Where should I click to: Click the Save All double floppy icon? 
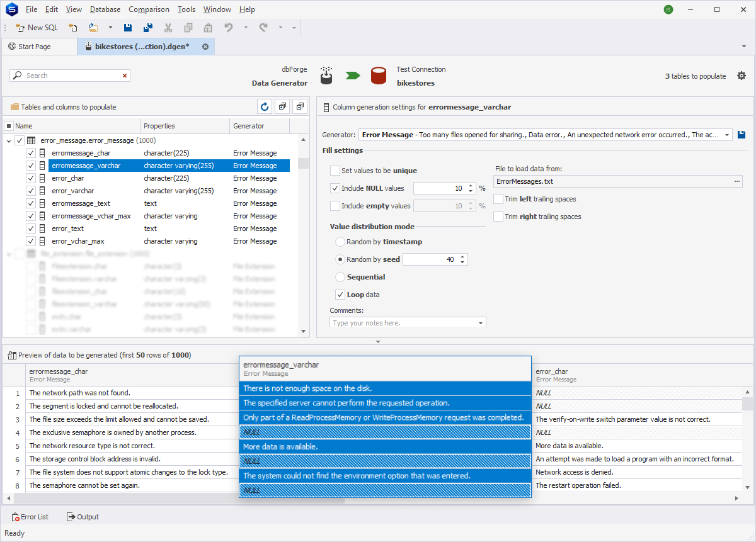point(148,28)
